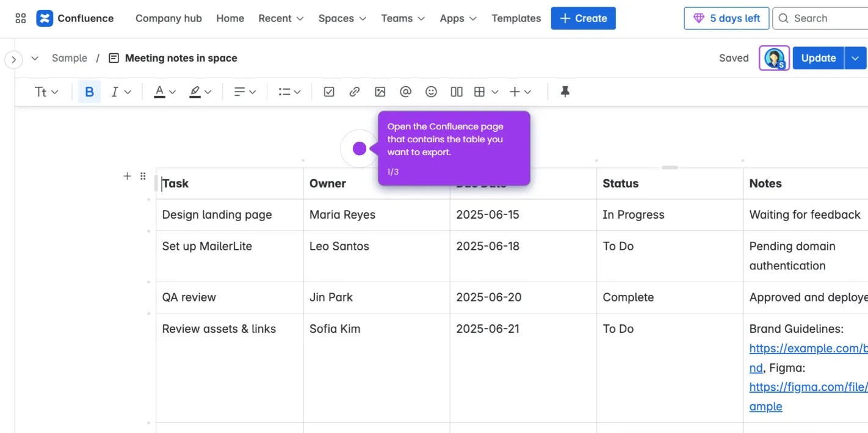Click the purple tour hotspot dot
The image size is (868, 433).
(360, 148)
